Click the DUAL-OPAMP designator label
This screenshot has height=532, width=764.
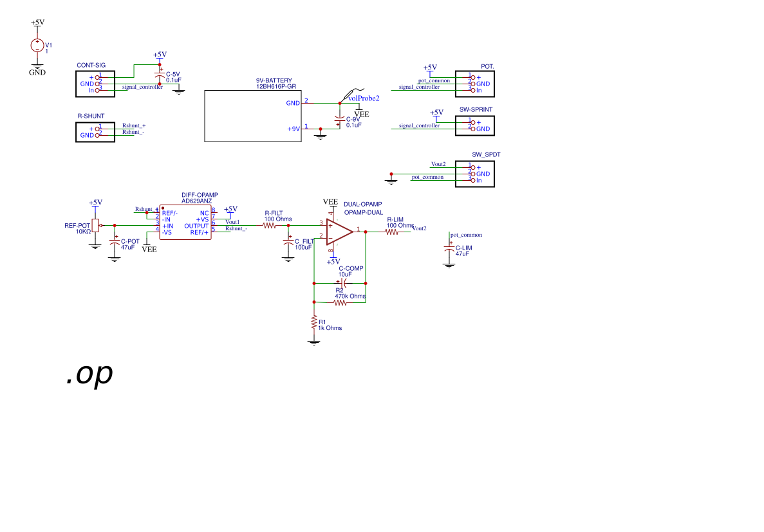[363, 204]
